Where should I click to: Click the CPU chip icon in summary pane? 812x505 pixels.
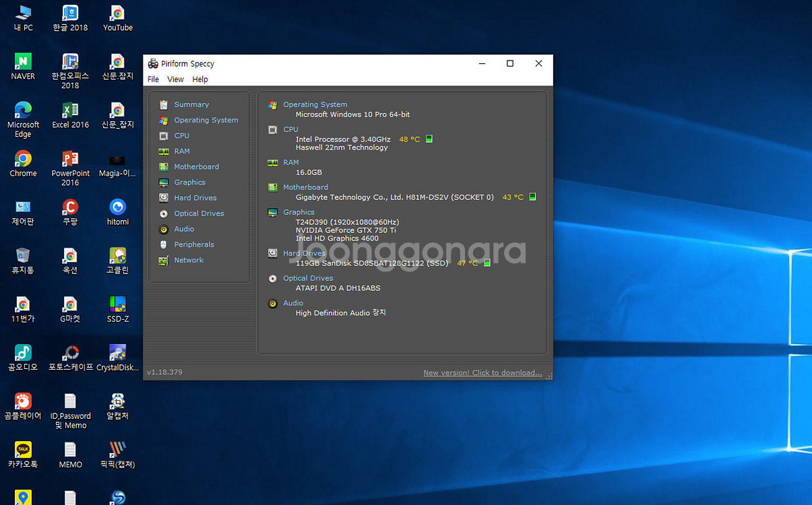(272, 129)
